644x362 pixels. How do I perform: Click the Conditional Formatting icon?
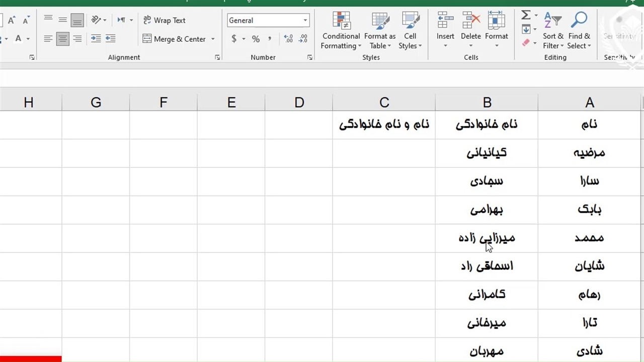coord(341,21)
